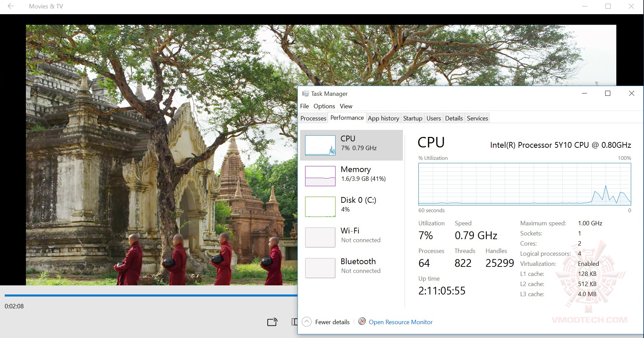Click the large 7% Utilization value
Viewport: 644px width, 338px height.
(x=426, y=235)
